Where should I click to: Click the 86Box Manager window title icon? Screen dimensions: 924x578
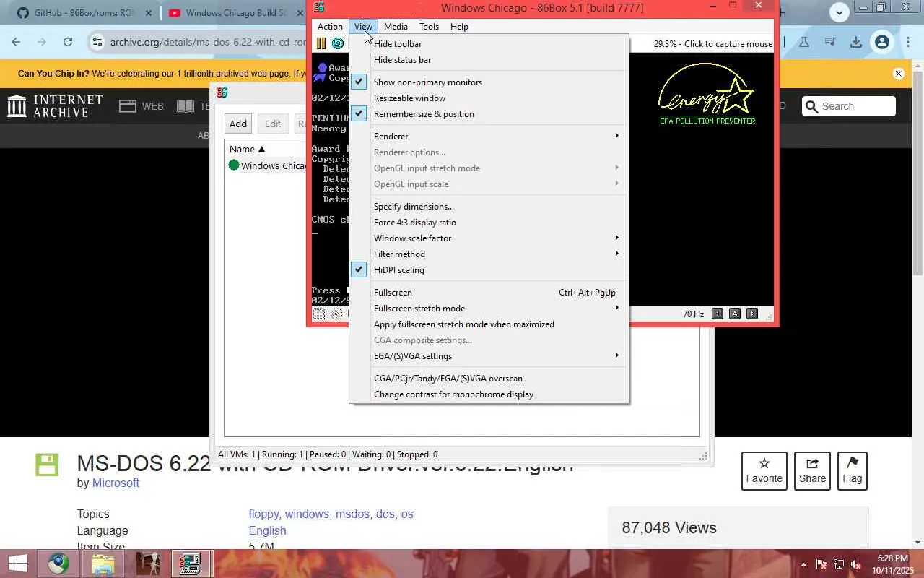click(222, 92)
